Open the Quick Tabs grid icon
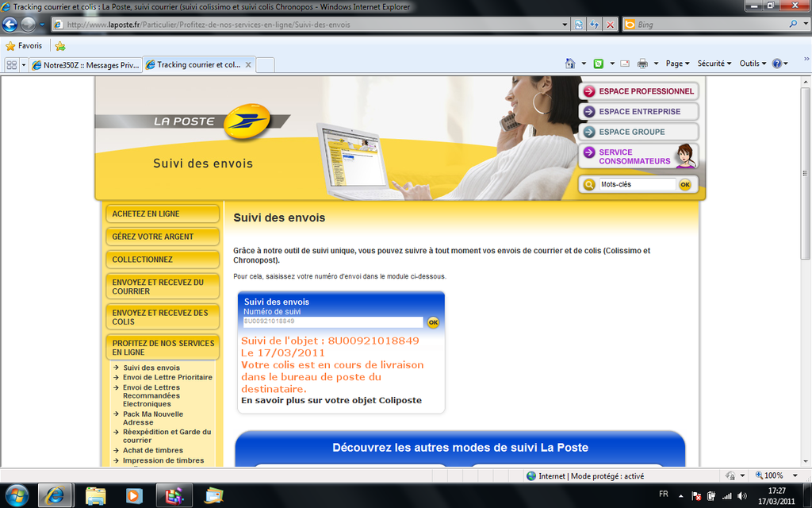The height and width of the screenshot is (508, 812). click(x=11, y=65)
